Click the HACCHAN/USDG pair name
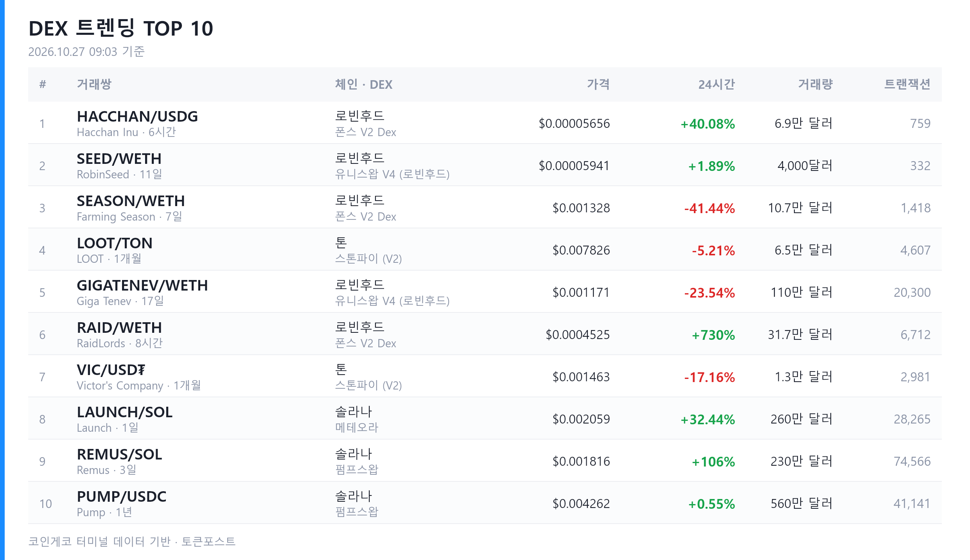 point(137,117)
